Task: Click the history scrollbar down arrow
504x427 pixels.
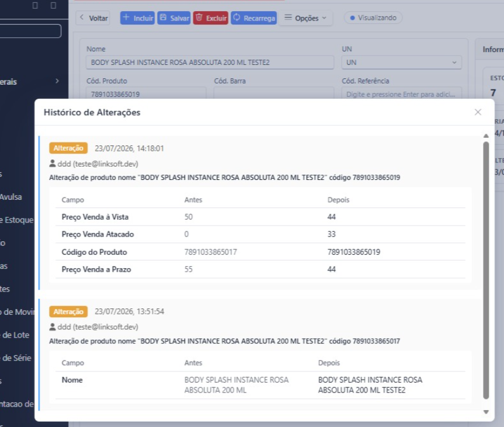Action: (486, 412)
